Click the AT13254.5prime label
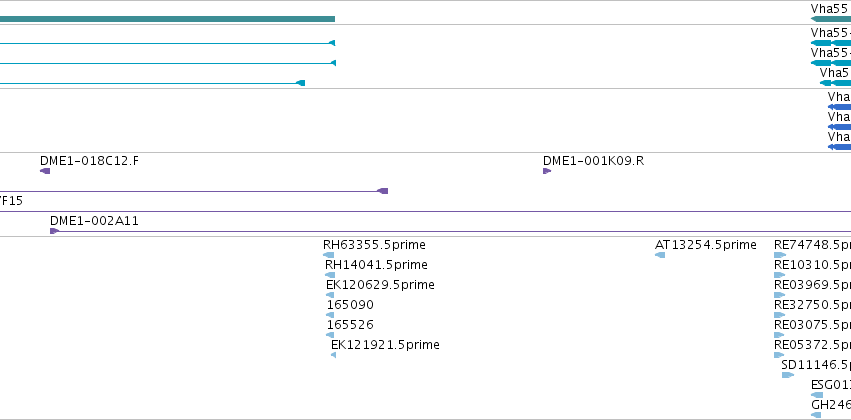Image resolution: width=851 pixels, height=420 pixels. click(x=706, y=245)
